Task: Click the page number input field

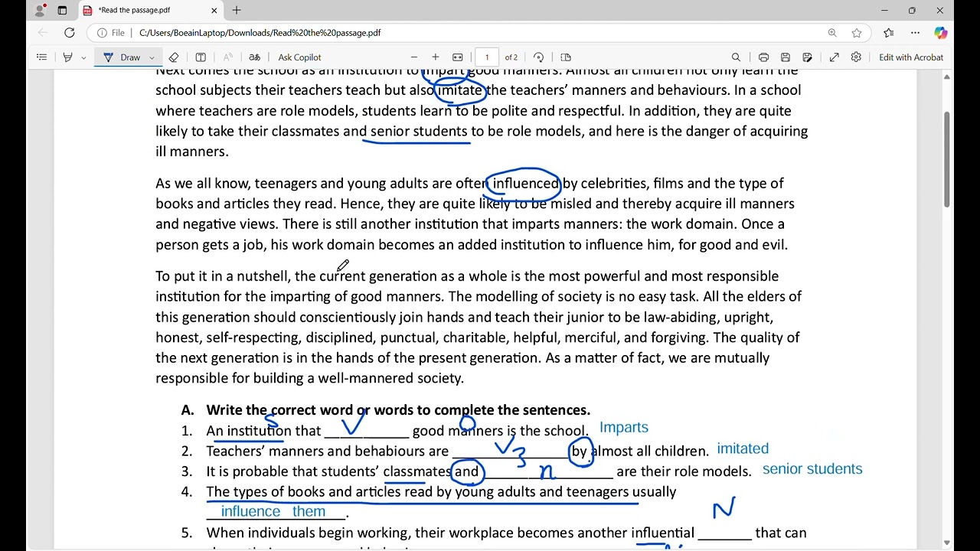Action: click(487, 57)
